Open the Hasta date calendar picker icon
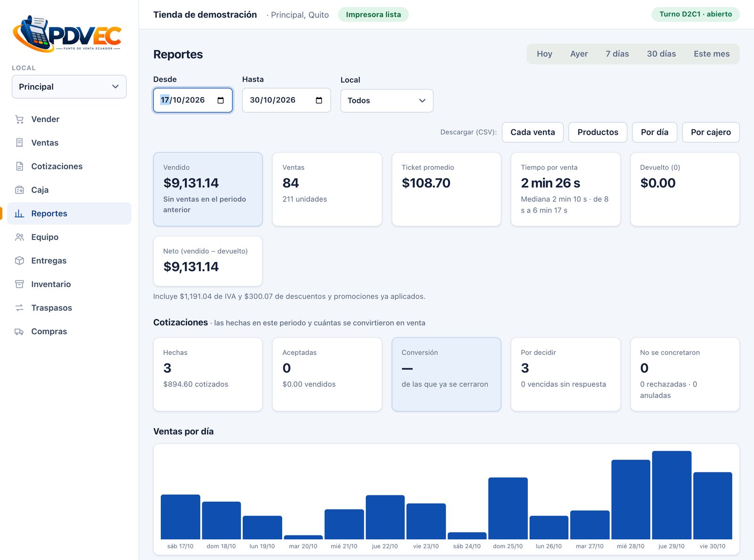The image size is (754, 560). pos(319,100)
